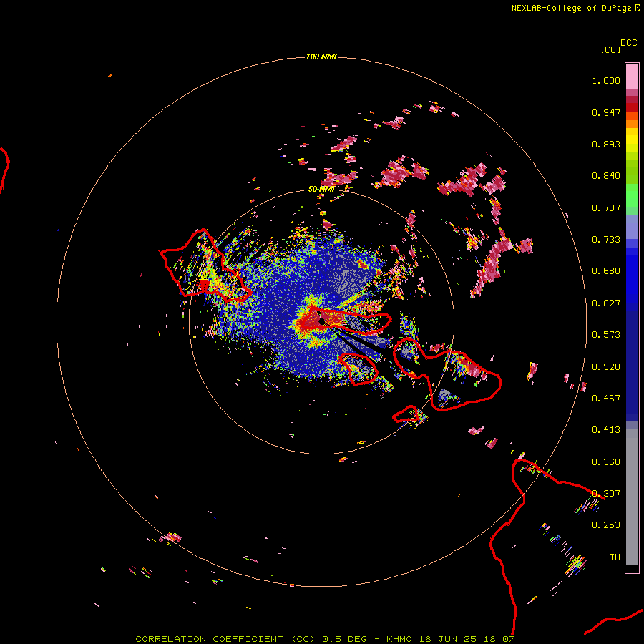This screenshot has height=644, width=644.
Task: Click the gray lower color bar segment
Action: pos(632,497)
